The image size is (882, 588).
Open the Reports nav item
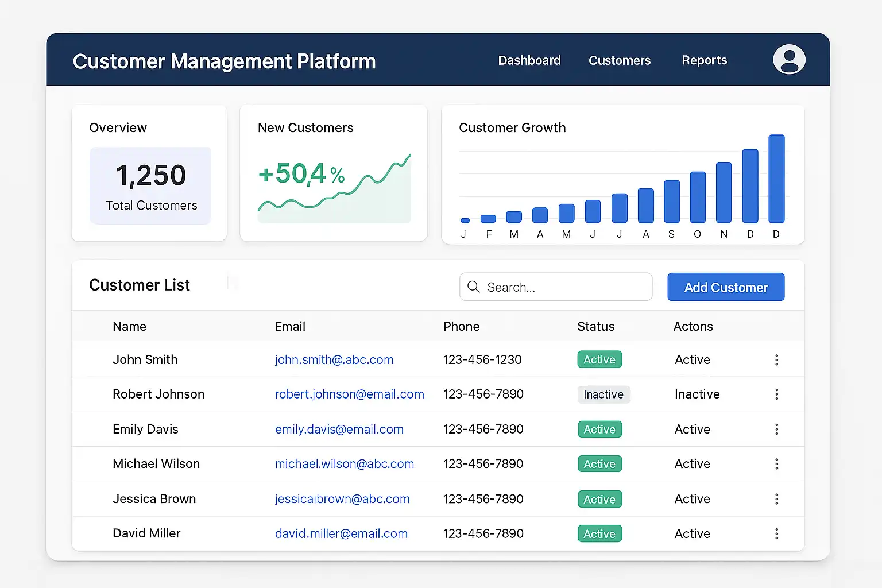(704, 60)
